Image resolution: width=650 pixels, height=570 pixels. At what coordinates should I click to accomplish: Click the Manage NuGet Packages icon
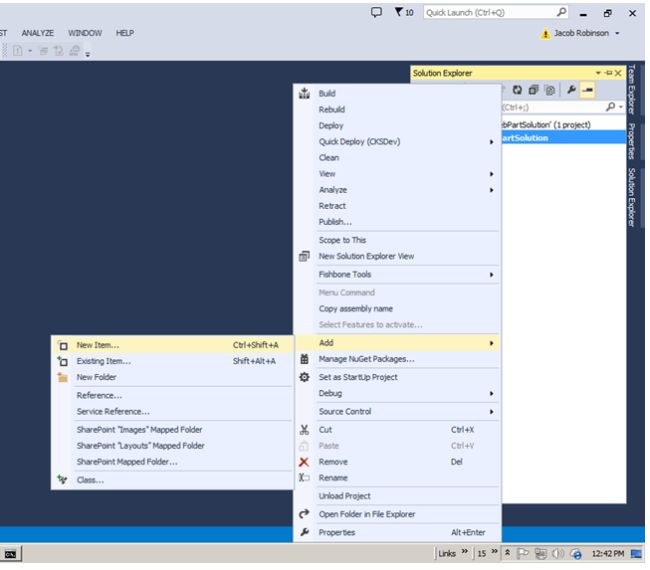tap(304, 359)
